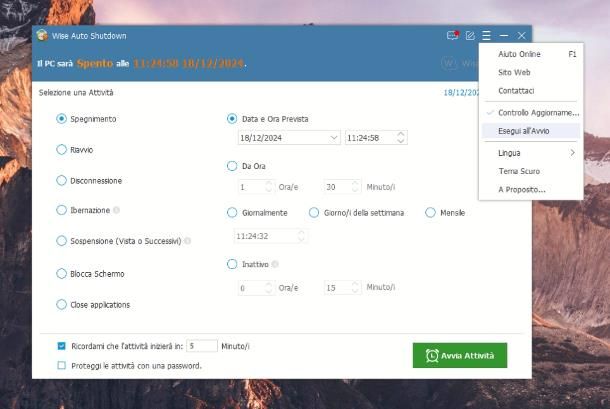The image size is (610, 409).
Task: Open Aiuto Online from the menu
Action: (x=531, y=54)
